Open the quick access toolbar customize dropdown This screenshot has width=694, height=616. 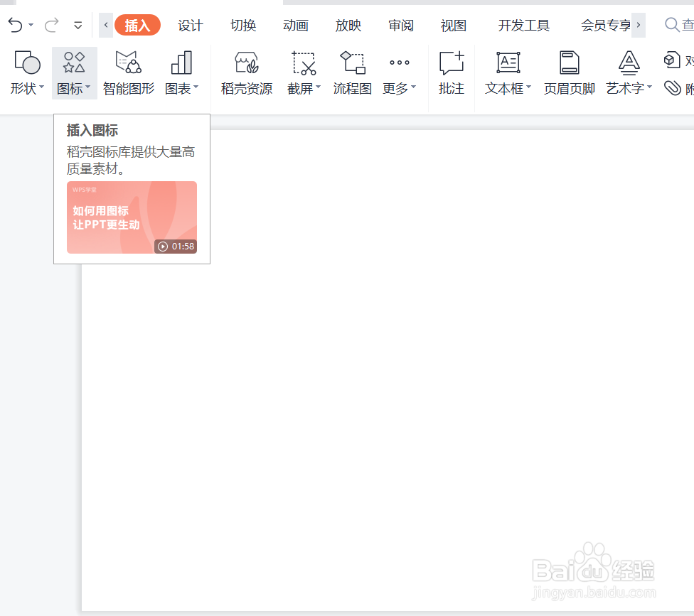78,25
